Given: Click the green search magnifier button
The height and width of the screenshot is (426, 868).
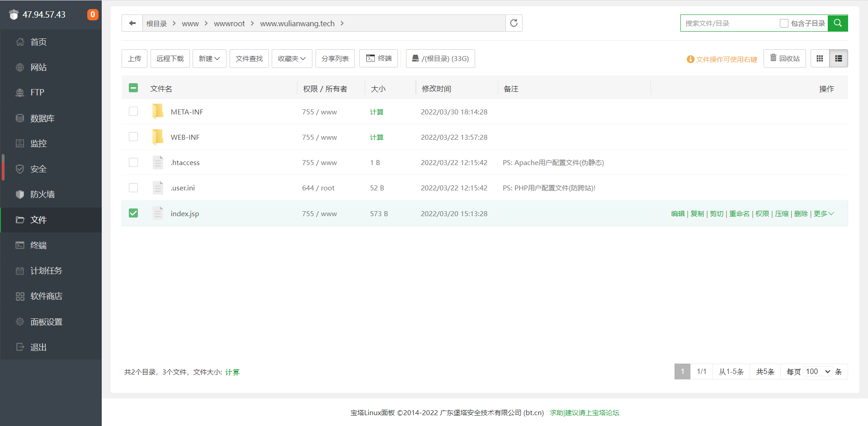Looking at the screenshot, I should pos(838,23).
